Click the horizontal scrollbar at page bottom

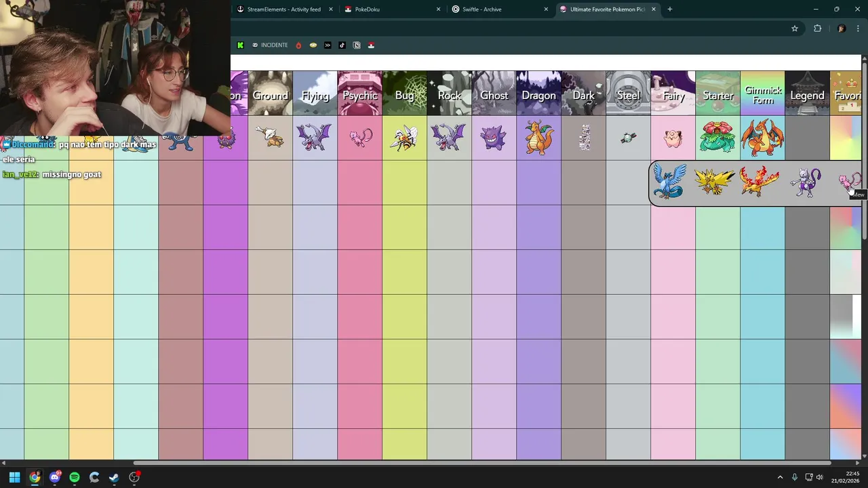click(483, 463)
